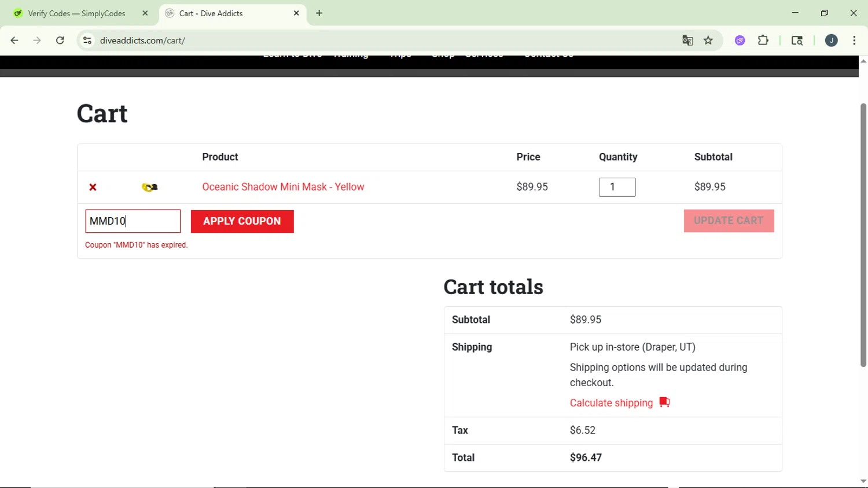Screen dimensions: 868x488
Task: Click the Quantity column header
Action: click(618, 157)
